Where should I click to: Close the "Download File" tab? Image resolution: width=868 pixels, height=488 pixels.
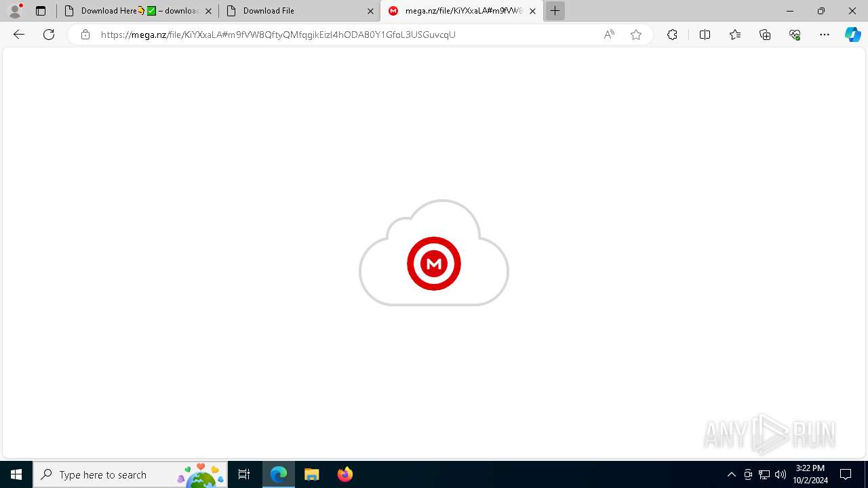coord(370,11)
